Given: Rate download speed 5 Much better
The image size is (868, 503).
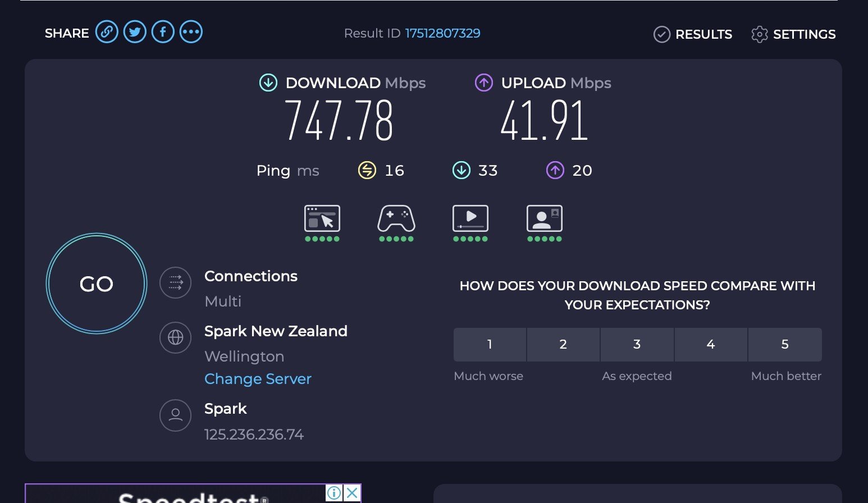Looking at the screenshot, I should coord(785,345).
